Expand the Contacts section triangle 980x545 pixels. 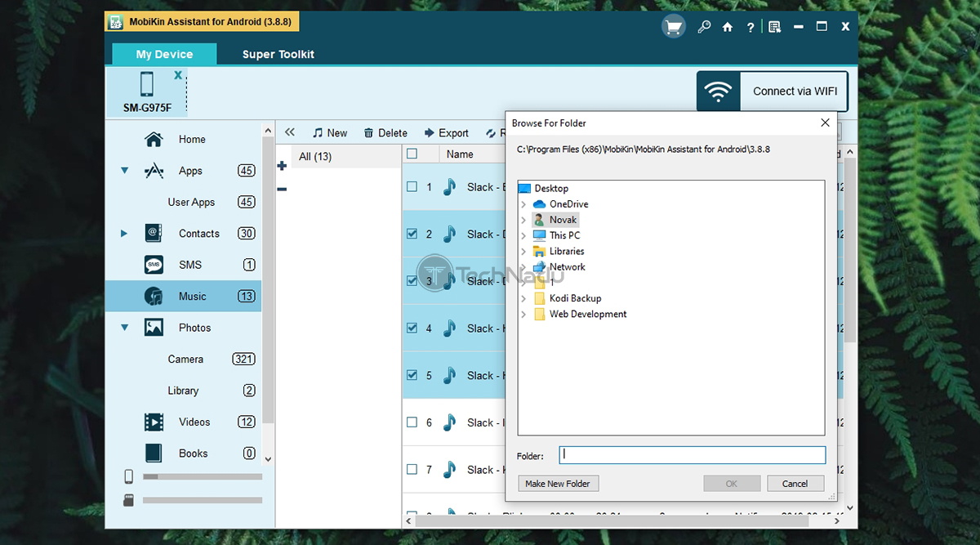[x=124, y=234]
